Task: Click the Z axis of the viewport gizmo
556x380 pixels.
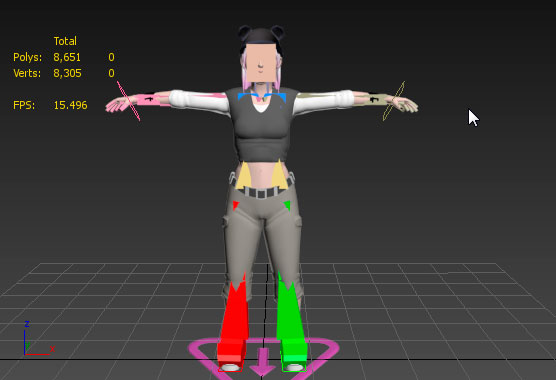Action: [x=27, y=324]
